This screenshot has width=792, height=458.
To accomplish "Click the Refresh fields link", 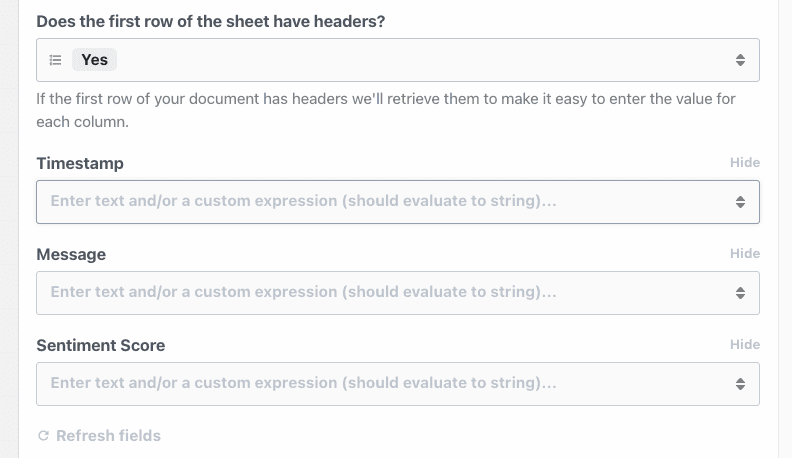I will (x=108, y=436).
